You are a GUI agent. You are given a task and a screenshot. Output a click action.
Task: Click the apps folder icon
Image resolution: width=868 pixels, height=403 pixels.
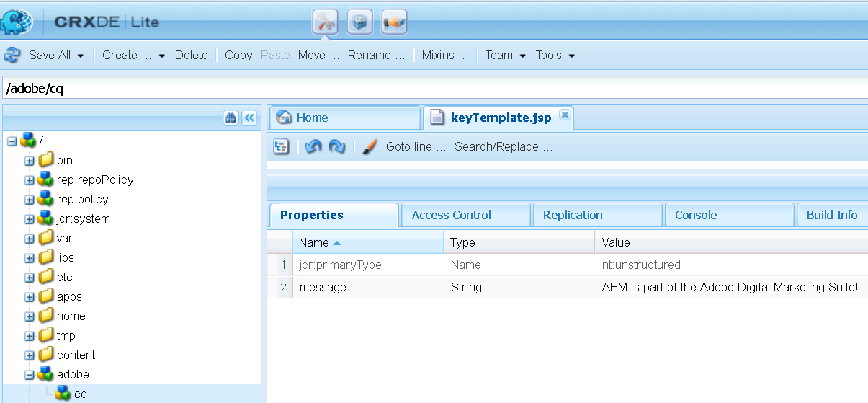pyautogui.click(x=46, y=296)
